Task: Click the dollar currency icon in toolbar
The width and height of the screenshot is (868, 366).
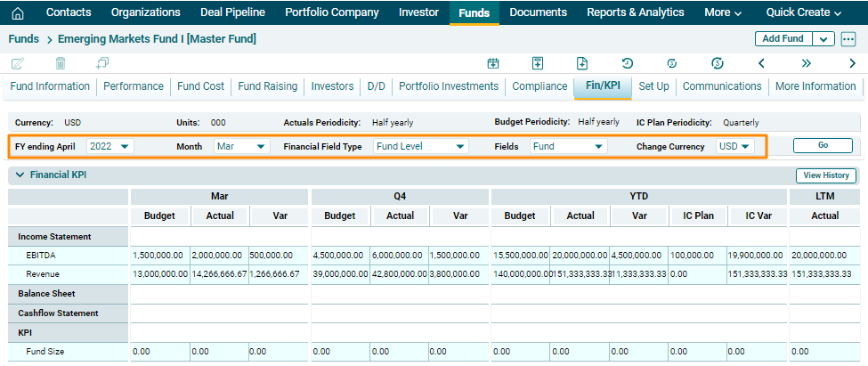Action: click(x=718, y=63)
